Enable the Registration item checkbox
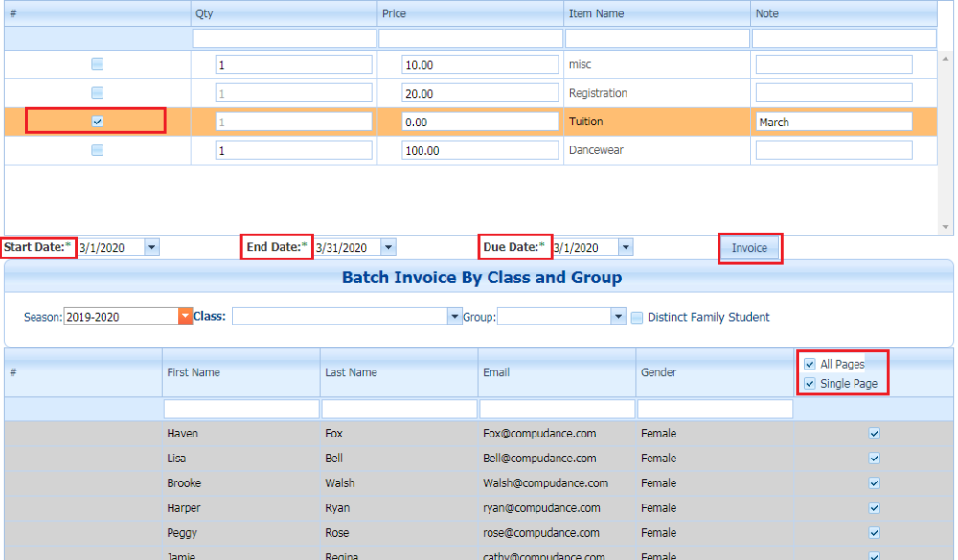 97,92
